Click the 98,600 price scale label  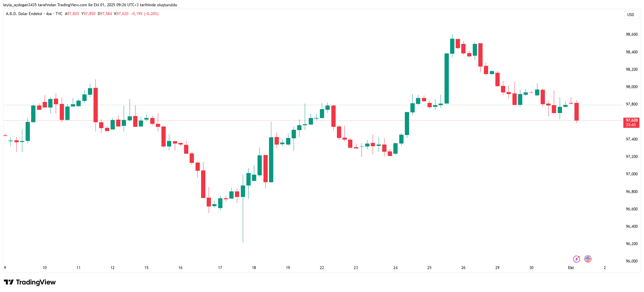tap(632, 34)
